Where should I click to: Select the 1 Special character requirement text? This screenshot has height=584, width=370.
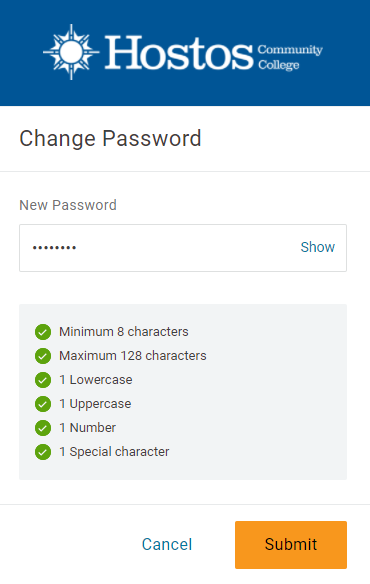pos(114,452)
